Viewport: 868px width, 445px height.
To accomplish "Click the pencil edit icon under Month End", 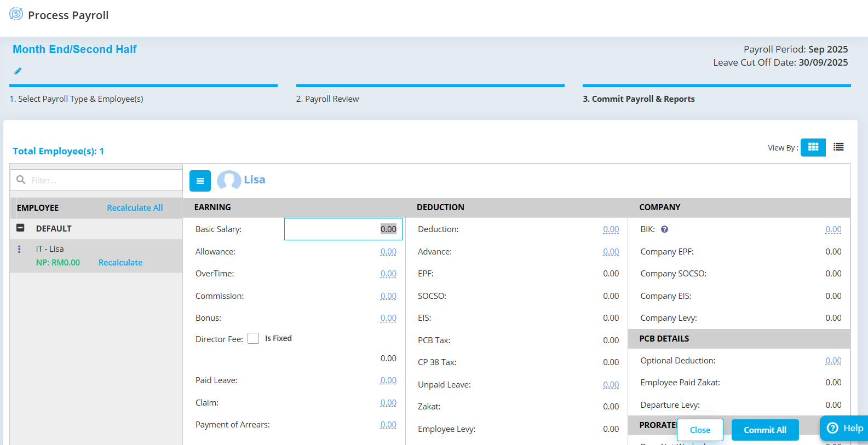I will coord(18,71).
